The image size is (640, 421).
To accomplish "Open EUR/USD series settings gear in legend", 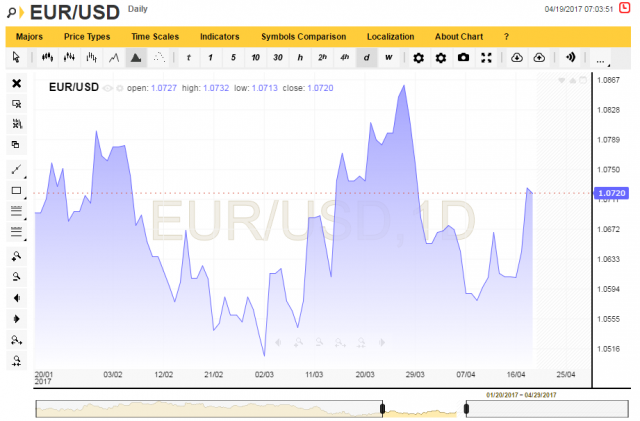I will tap(120, 88).
